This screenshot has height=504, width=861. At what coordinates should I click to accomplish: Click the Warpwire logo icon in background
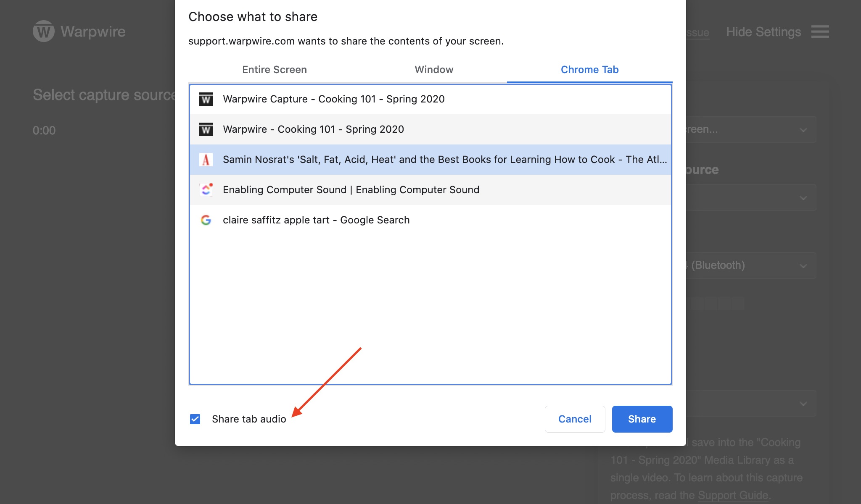(x=44, y=31)
